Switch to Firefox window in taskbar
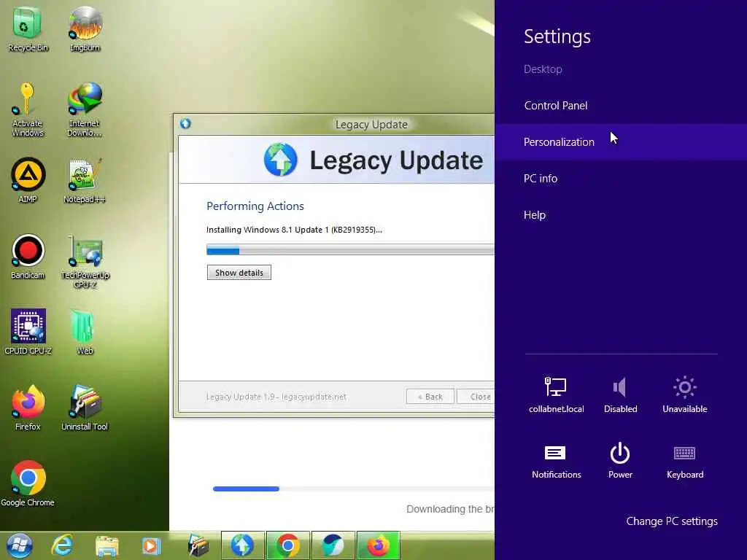This screenshot has height=560, width=747. (x=379, y=545)
